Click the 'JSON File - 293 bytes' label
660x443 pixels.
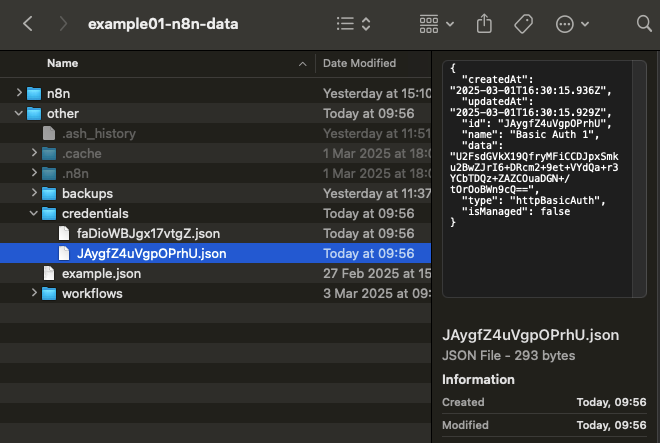(x=508, y=355)
